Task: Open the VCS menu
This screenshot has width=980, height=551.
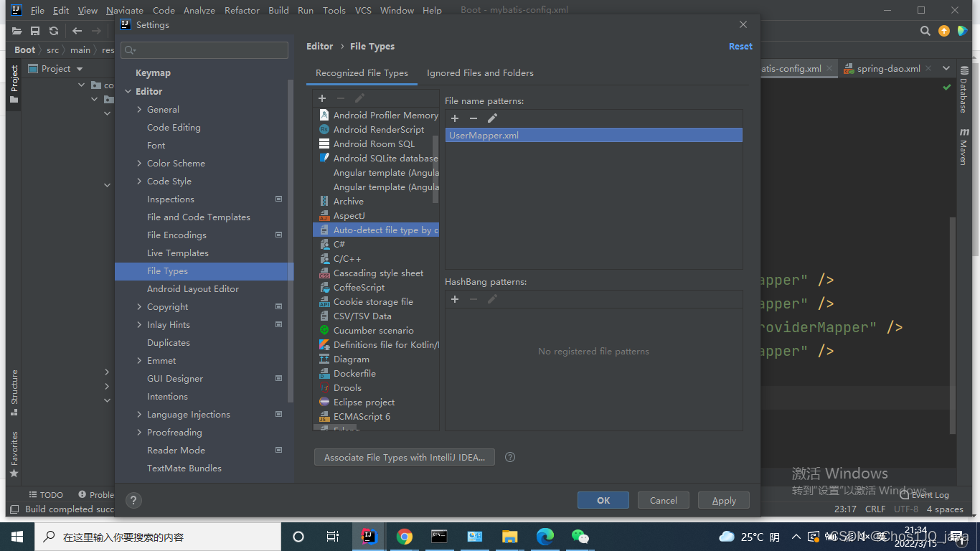Action: 363,10
